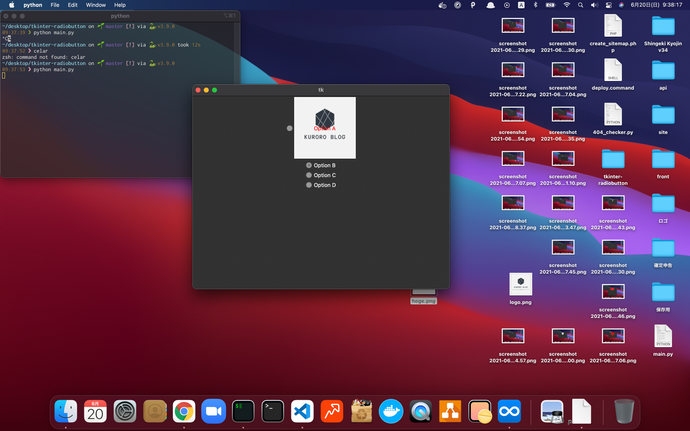The height and width of the screenshot is (431, 690).
Task: Launch Docker from the Dock
Action: click(x=391, y=411)
